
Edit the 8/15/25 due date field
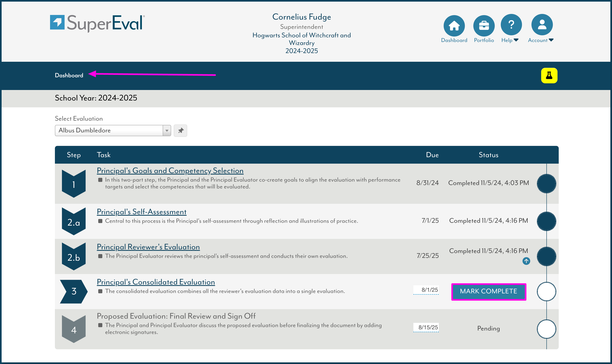click(x=426, y=327)
